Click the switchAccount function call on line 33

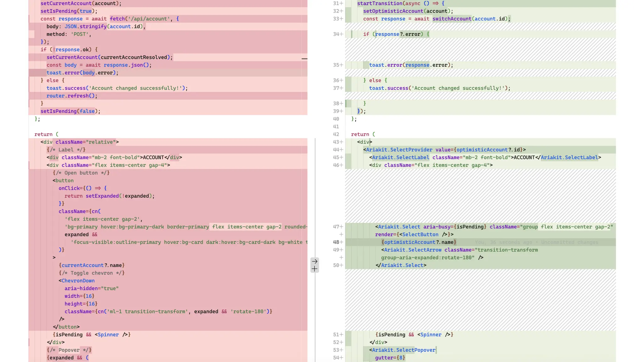[452, 19]
